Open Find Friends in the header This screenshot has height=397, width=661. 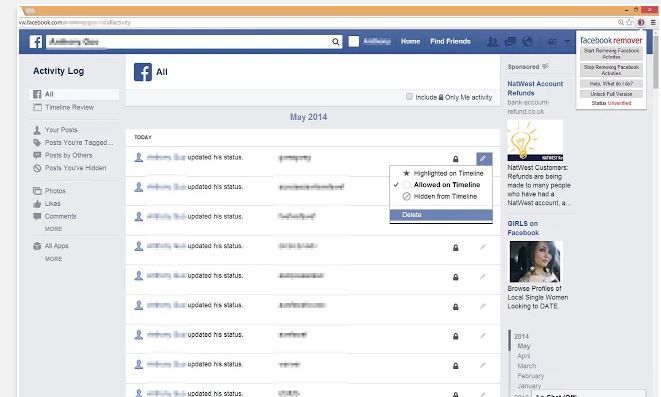tap(450, 41)
